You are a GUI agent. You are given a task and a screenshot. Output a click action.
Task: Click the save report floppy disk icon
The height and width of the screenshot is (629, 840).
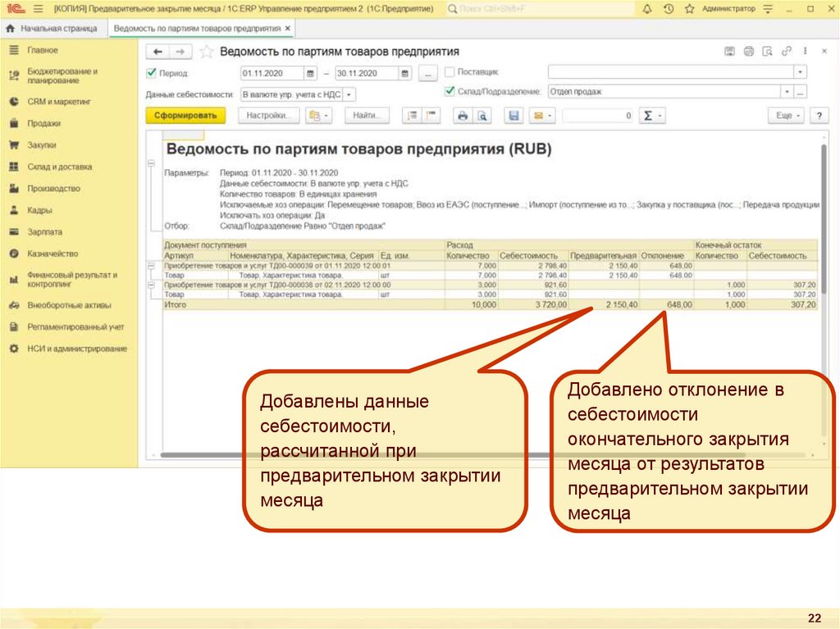pyautogui.click(x=514, y=116)
